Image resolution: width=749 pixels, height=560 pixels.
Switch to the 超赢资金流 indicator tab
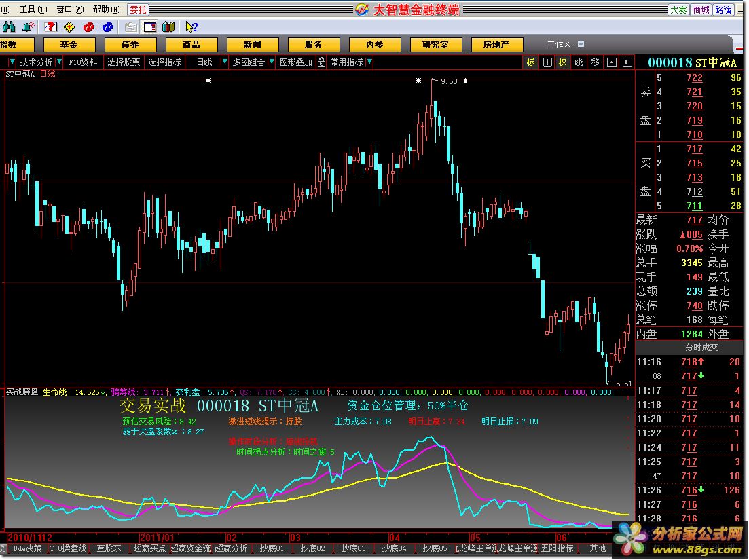[191, 548]
